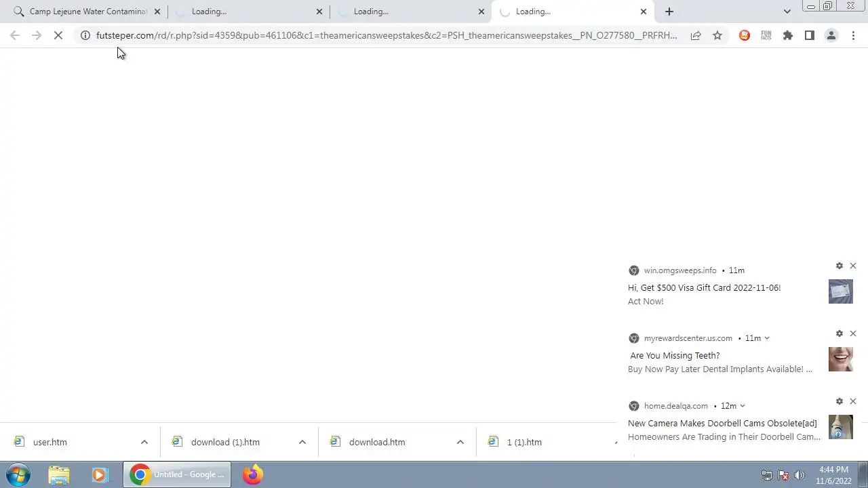View site information icon in address bar
The image size is (868, 488).
[85, 35]
